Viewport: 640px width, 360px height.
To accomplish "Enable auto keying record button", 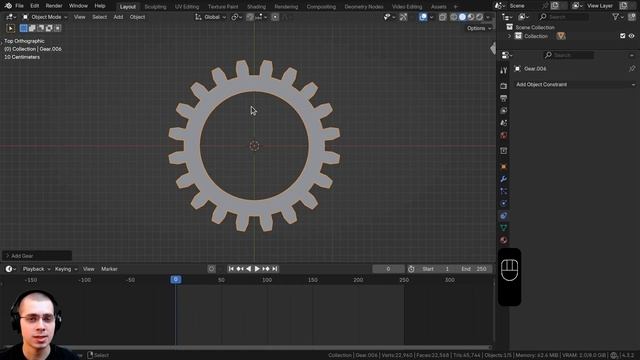I will 211,269.
